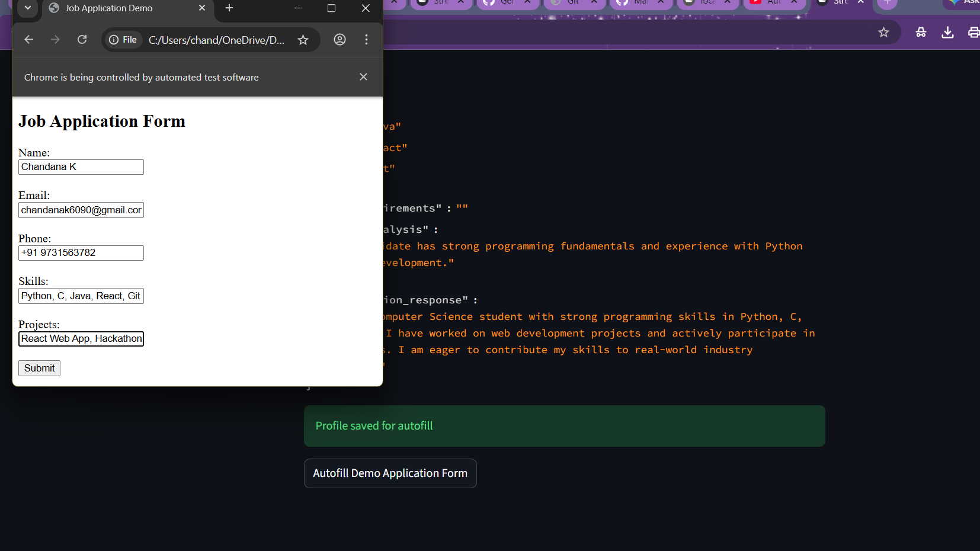Click the Email input field
980x551 pixels.
(81, 210)
